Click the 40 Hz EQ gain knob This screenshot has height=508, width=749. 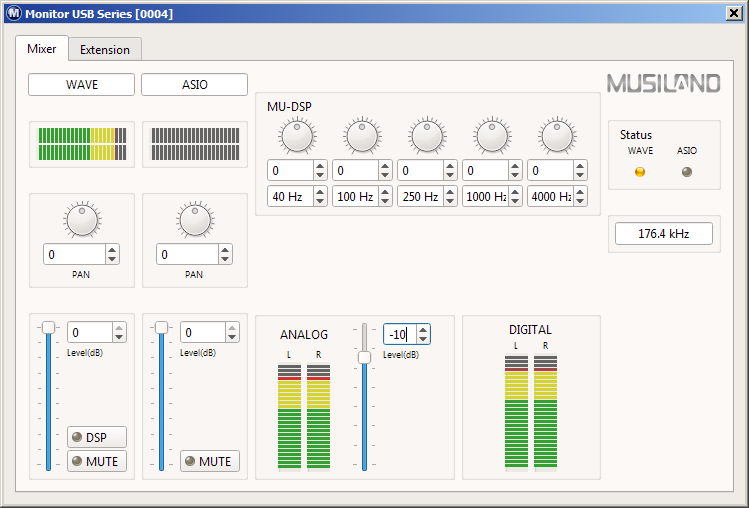coord(297,136)
